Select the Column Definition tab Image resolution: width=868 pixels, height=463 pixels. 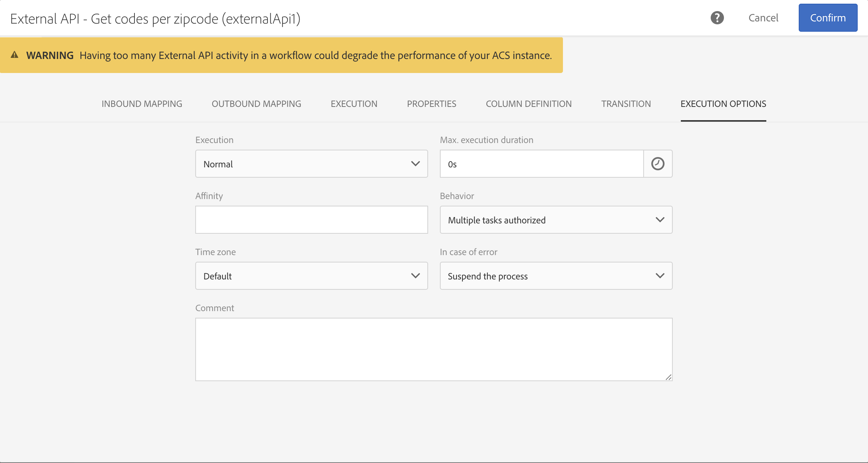pos(528,104)
